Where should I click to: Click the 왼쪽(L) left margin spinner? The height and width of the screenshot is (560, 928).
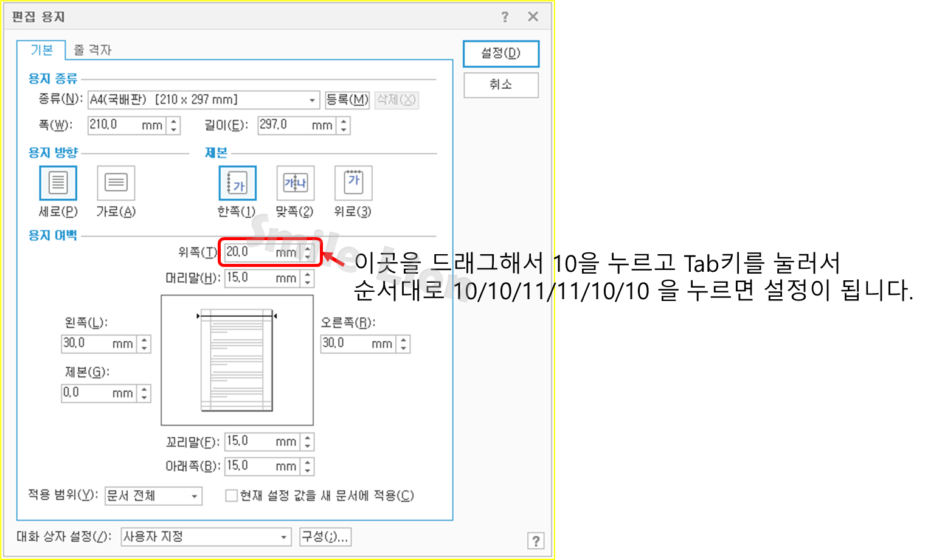[144, 344]
